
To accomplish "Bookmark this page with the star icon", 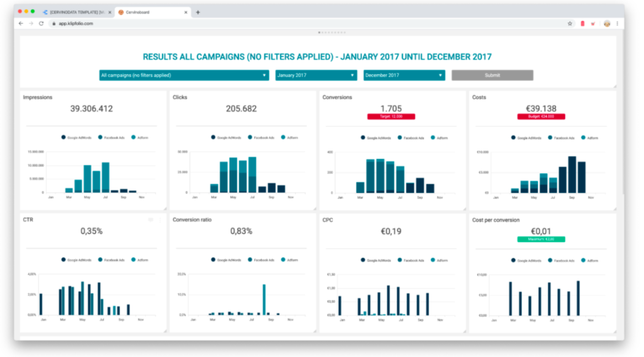I will (x=570, y=24).
